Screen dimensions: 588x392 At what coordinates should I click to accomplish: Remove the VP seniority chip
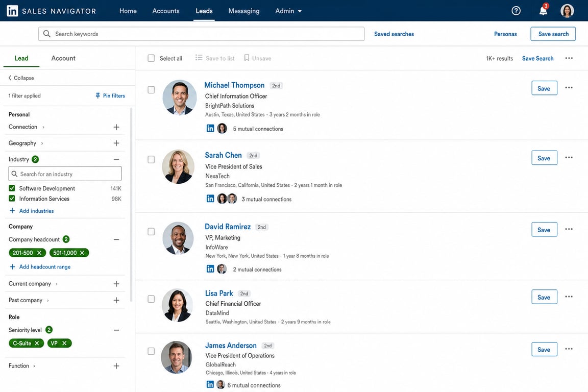64,343
